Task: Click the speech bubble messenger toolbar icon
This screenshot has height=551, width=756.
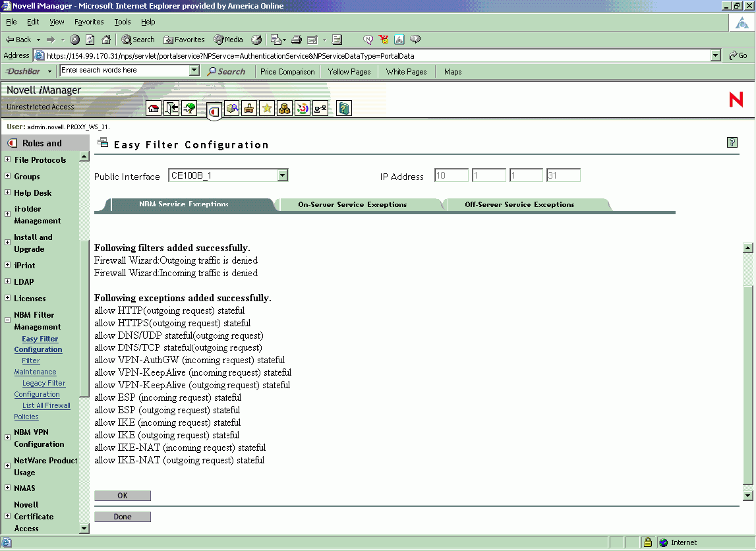Action: tap(415, 40)
